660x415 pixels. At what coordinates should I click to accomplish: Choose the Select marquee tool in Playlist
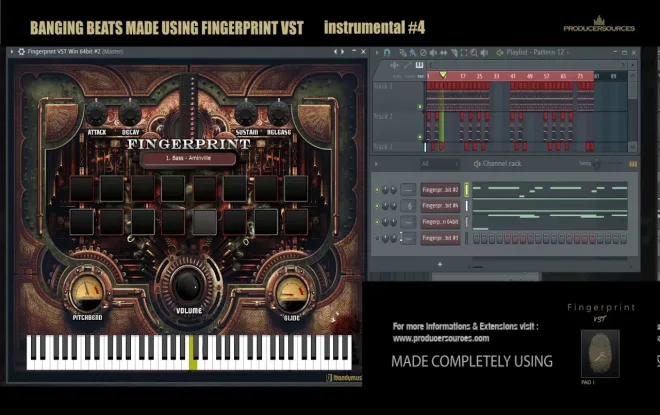464,53
